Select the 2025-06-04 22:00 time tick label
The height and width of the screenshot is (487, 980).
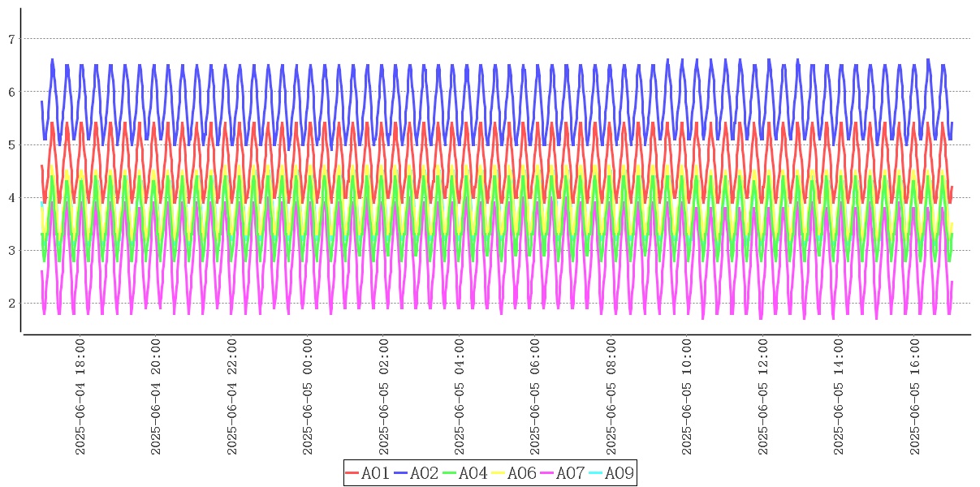click(x=232, y=396)
